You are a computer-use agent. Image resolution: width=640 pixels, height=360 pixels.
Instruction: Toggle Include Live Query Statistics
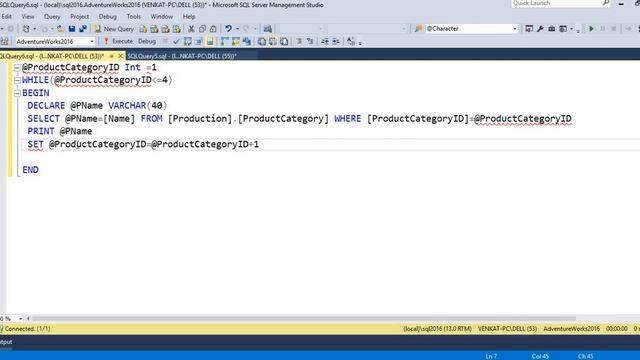tap(236, 41)
